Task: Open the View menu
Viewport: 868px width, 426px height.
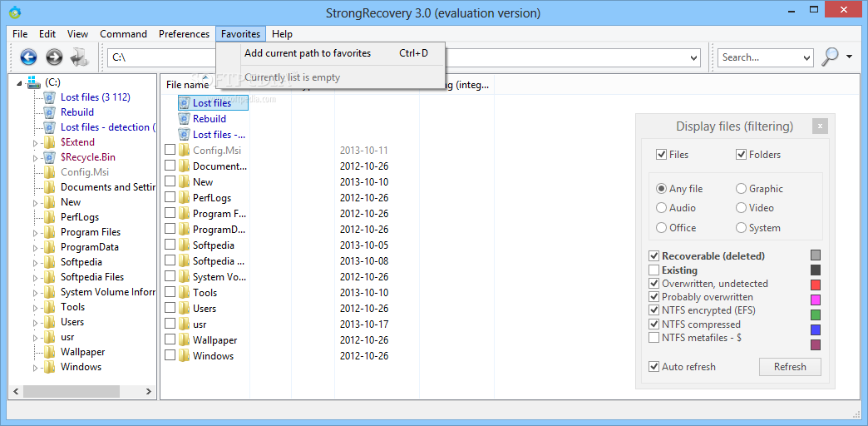Action: point(78,34)
